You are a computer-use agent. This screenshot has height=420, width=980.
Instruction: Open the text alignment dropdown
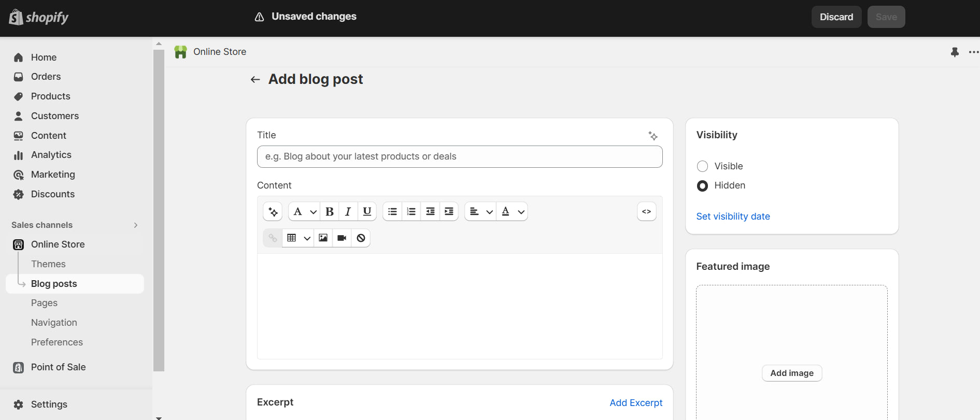tap(480, 212)
